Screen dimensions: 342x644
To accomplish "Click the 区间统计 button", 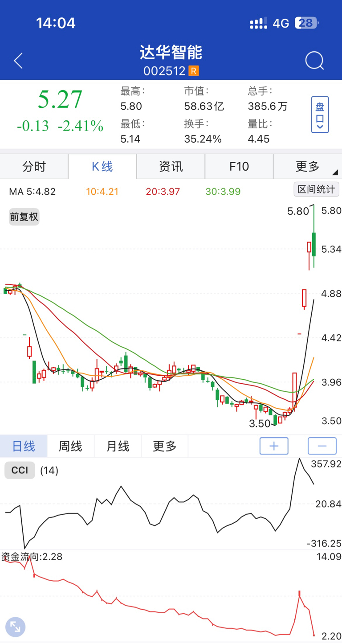I will pyautogui.click(x=316, y=189).
